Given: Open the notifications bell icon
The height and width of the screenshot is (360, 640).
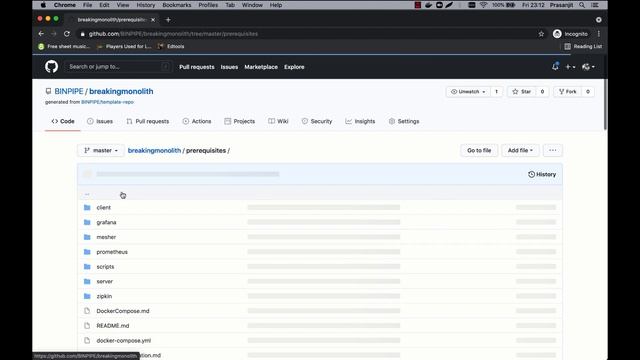Looking at the screenshot, I should [x=555, y=67].
